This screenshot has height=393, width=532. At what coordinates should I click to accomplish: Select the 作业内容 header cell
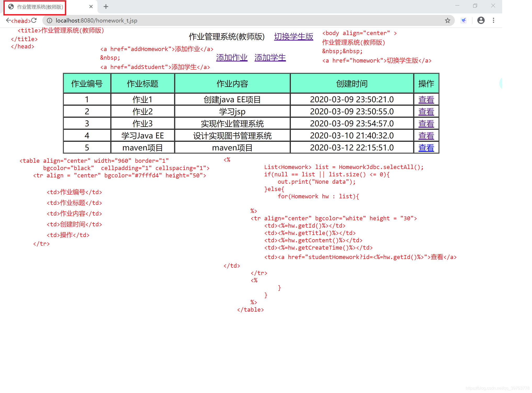click(x=232, y=83)
